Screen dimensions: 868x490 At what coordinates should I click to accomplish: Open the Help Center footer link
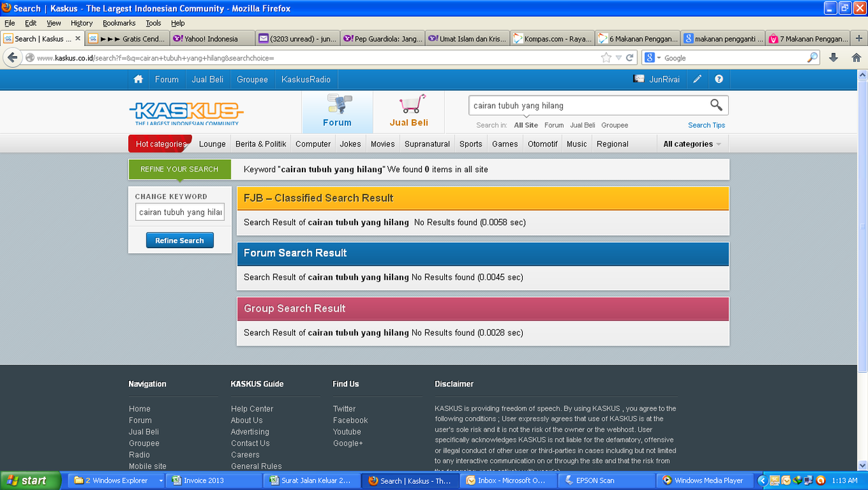pyautogui.click(x=252, y=409)
